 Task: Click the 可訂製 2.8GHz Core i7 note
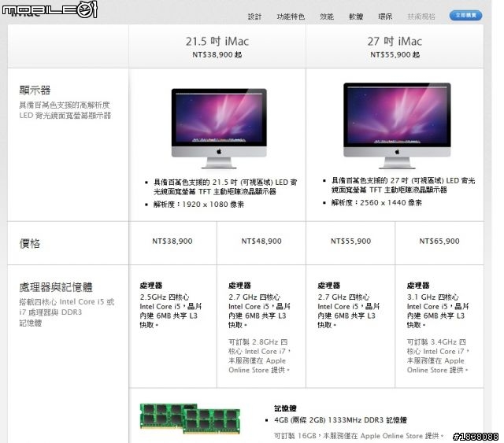pyautogui.click(x=259, y=356)
